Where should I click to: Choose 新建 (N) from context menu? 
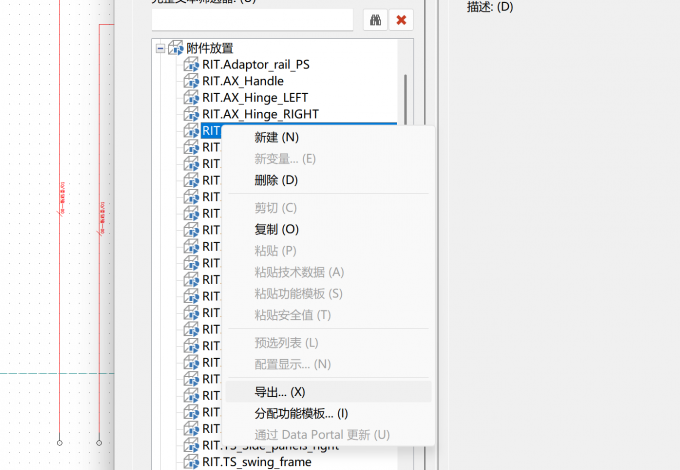pos(328,137)
